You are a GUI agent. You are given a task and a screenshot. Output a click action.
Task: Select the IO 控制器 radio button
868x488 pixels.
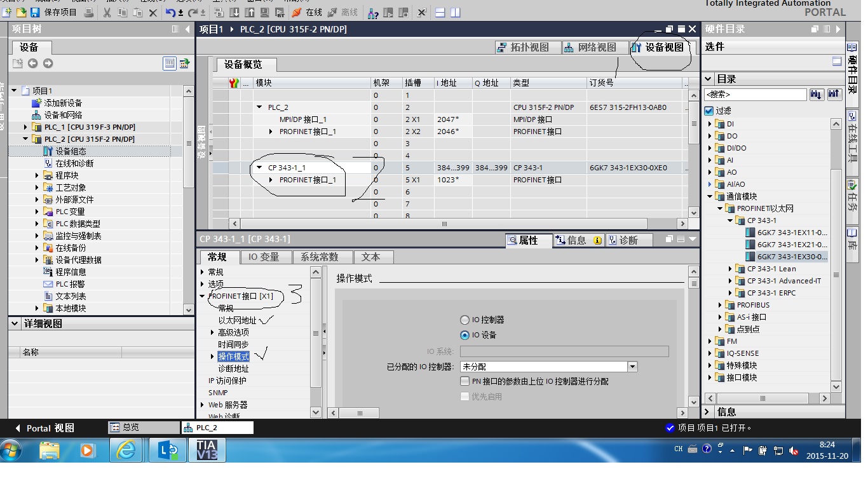[465, 320]
